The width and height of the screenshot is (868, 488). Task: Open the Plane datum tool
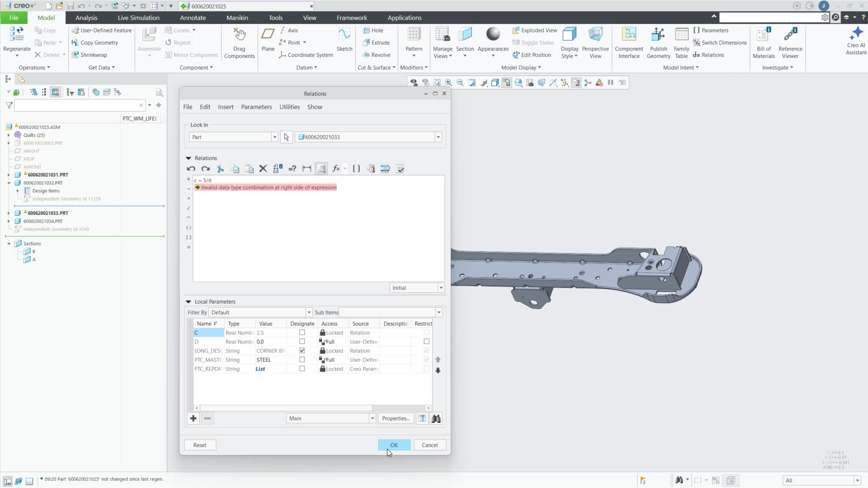point(268,39)
